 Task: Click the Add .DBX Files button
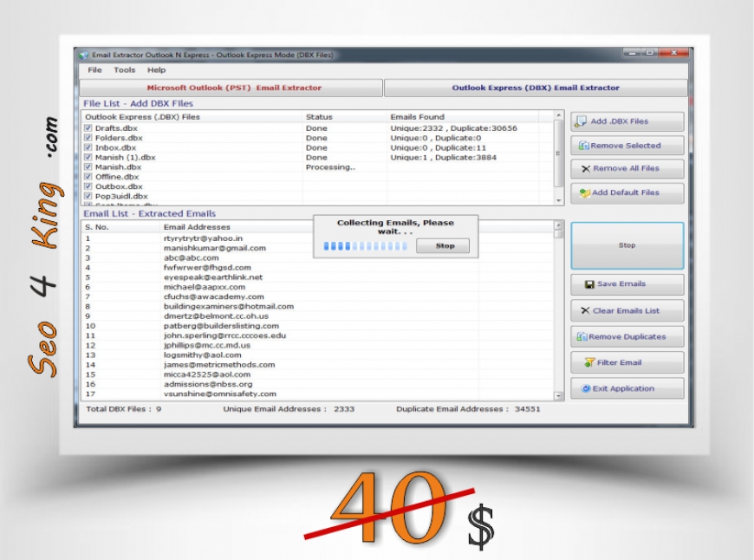click(x=627, y=121)
